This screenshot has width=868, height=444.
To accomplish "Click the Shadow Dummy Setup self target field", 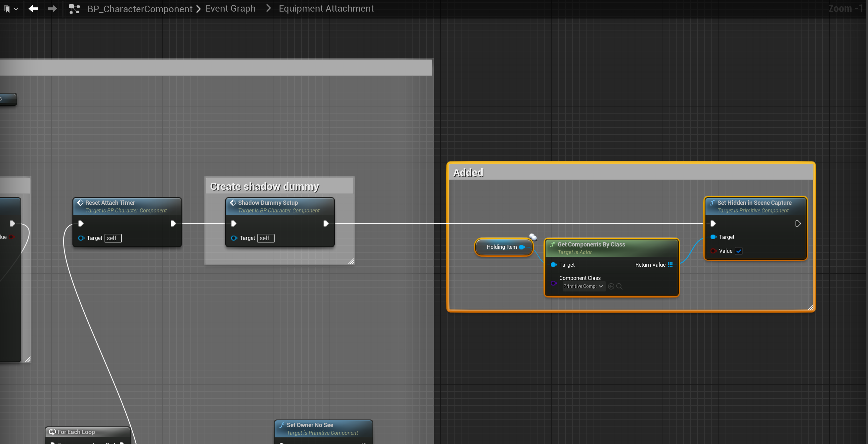I will click(266, 238).
